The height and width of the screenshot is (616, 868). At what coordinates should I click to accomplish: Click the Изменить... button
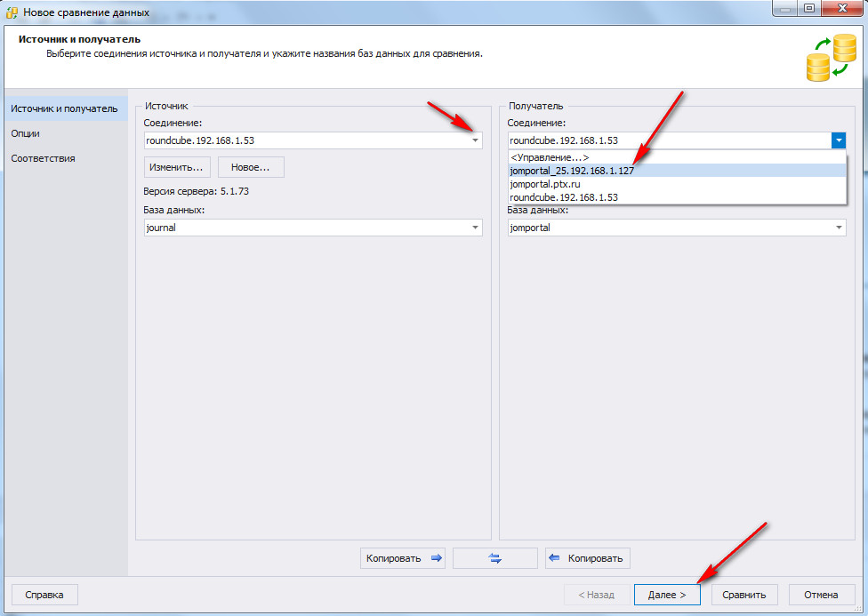pos(177,167)
